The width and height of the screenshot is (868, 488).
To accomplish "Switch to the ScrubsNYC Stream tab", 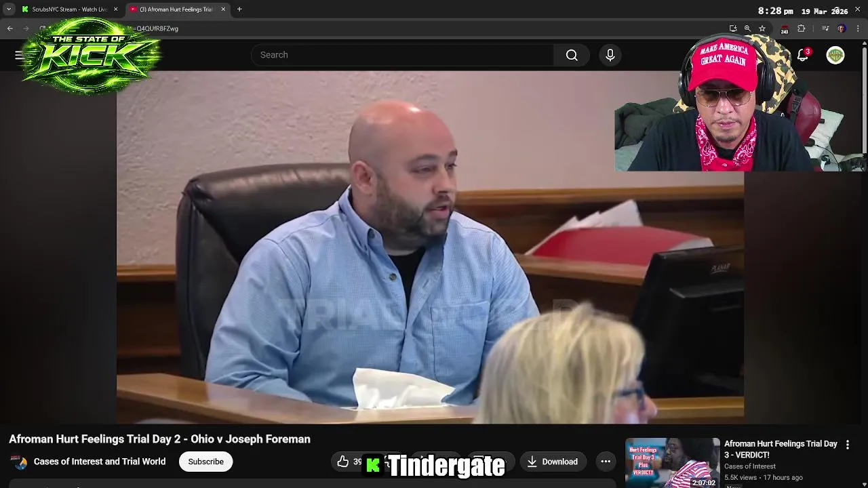I will (x=69, y=9).
